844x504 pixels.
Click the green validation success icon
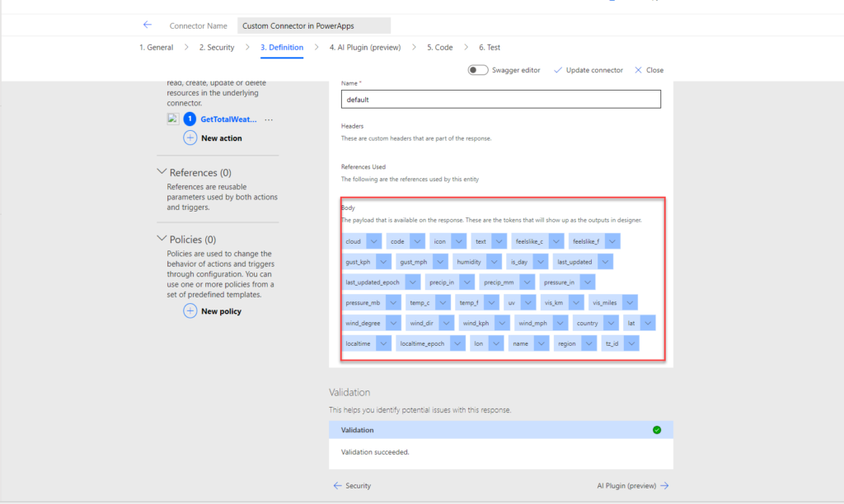click(x=657, y=430)
